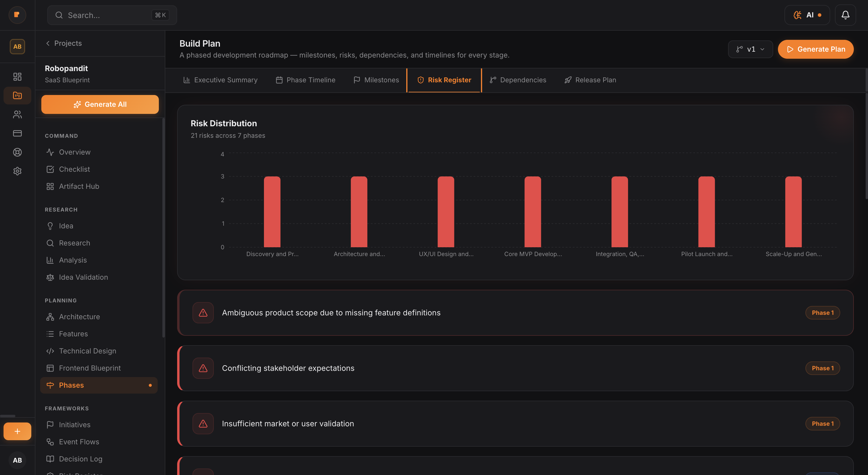Select the active projects folder icon

(x=17, y=95)
